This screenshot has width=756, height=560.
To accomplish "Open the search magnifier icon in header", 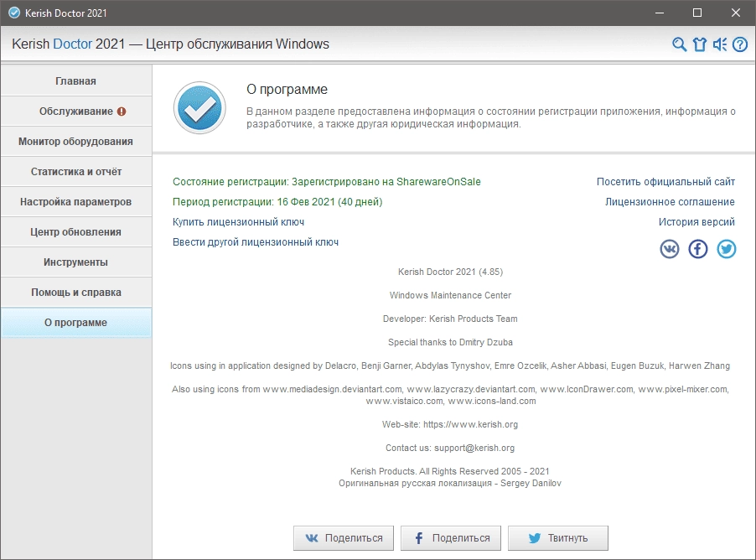I will coord(680,44).
